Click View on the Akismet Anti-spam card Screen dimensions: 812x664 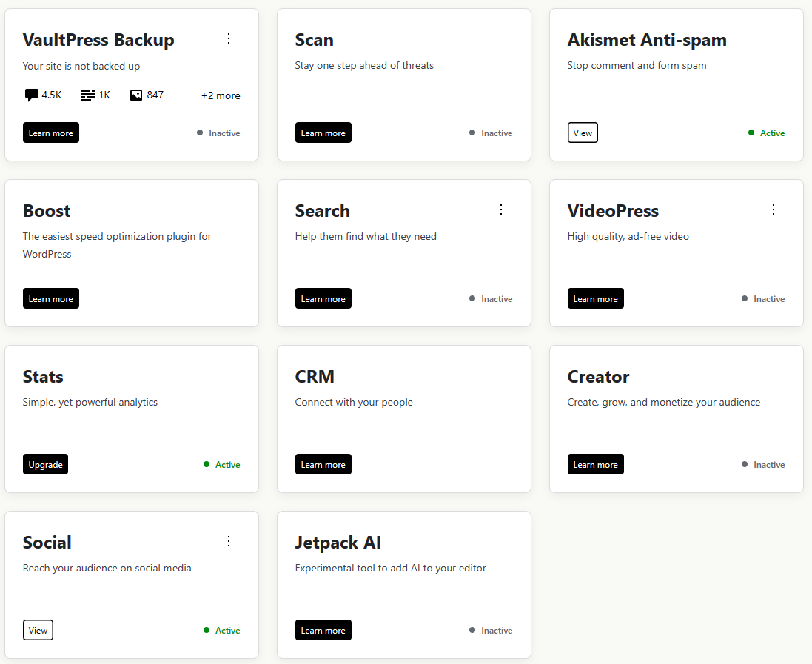583,133
